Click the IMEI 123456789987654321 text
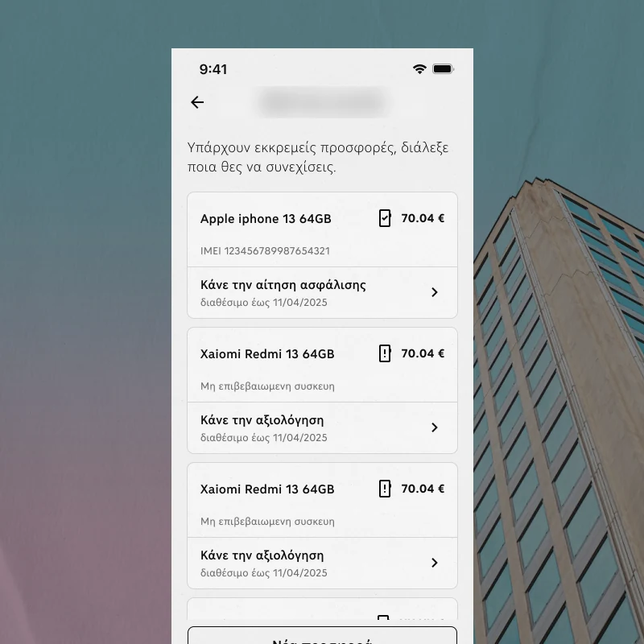This screenshot has width=644, height=644. (x=265, y=251)
